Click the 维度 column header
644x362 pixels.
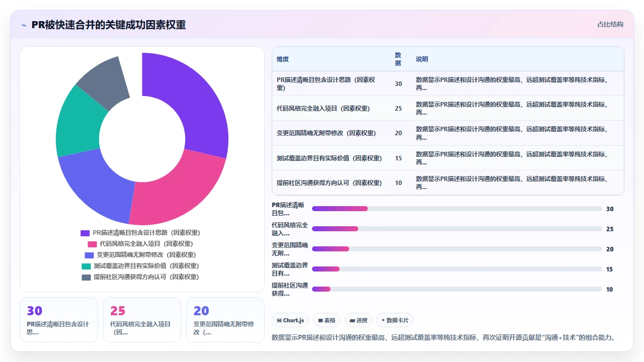click(283, 59)
